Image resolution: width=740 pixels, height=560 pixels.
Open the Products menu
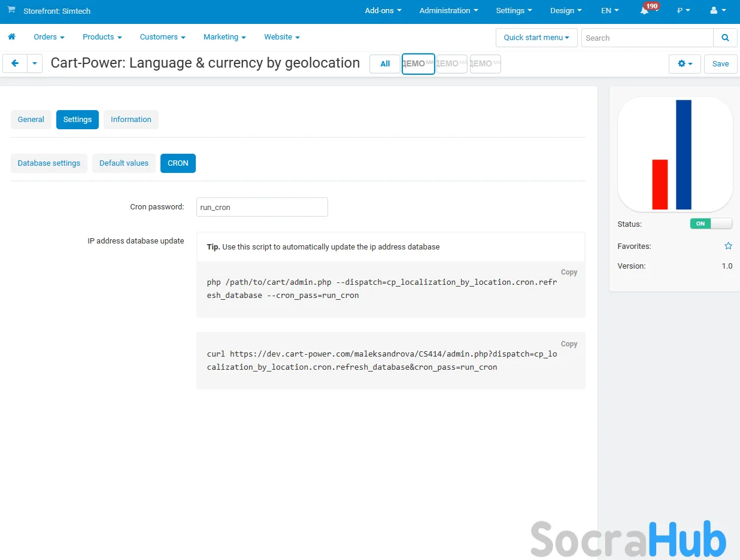[x=102, y=37]
